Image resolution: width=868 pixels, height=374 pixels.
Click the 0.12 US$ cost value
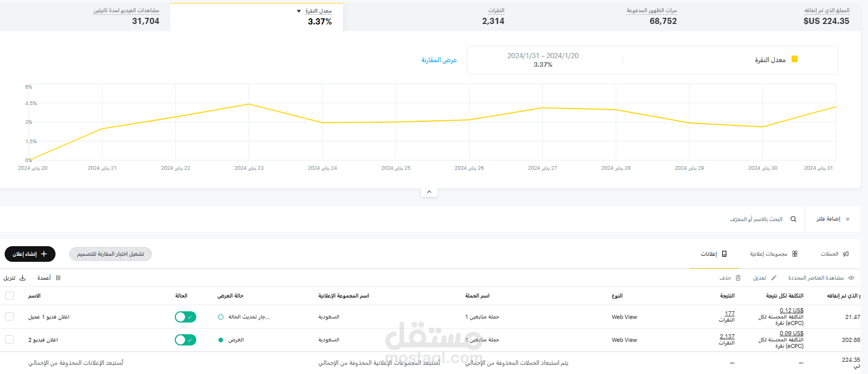[x=792, y=310]
